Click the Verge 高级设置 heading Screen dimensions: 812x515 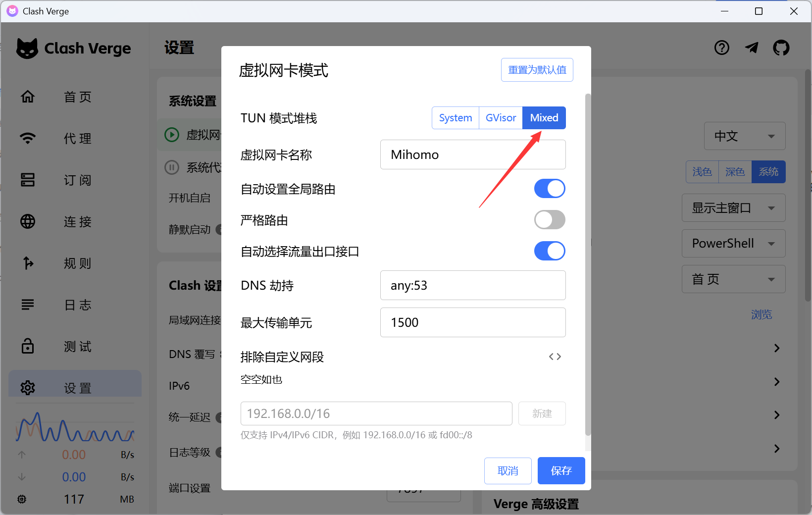click(536, 504)
